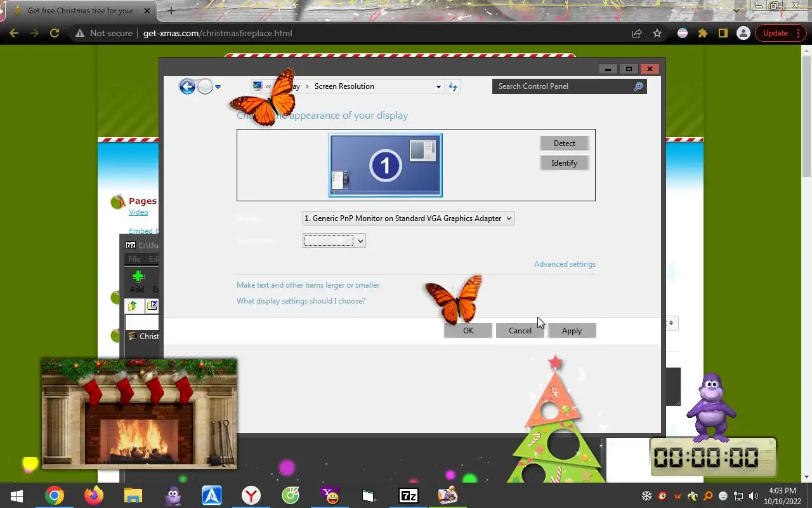
Task: Click the 00:00:00 countdown timer widget
Action: tap(713, 457)
